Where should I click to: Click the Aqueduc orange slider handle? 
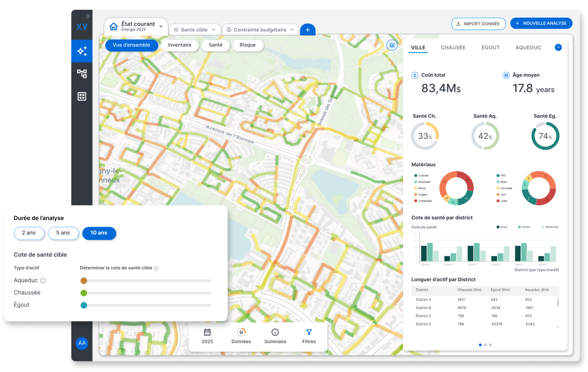click(84, 281)
